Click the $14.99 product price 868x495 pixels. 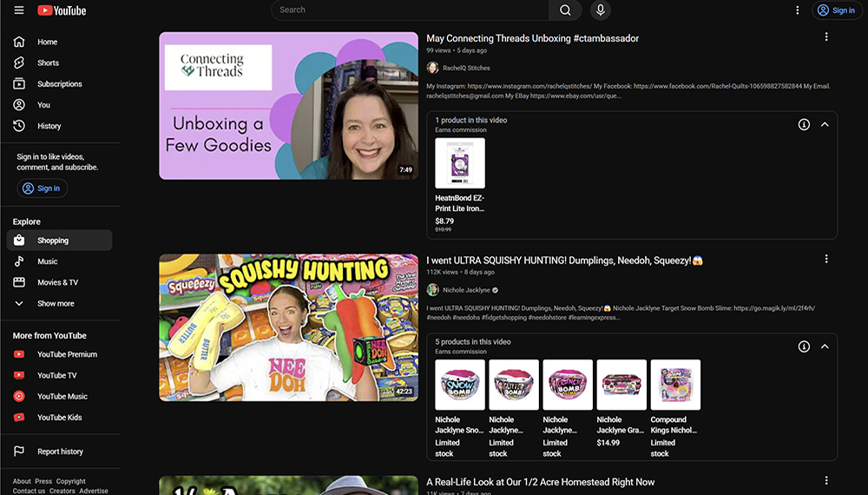coord(608,443)
